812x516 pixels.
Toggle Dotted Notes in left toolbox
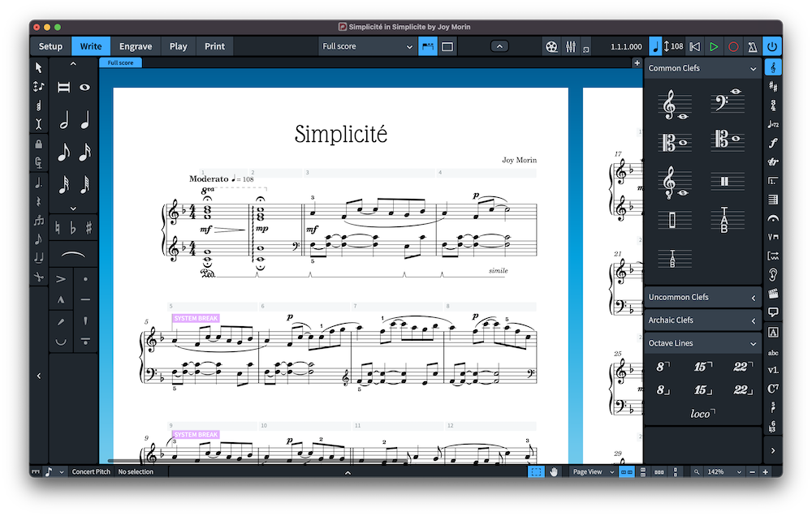click(x=39, y=183)
